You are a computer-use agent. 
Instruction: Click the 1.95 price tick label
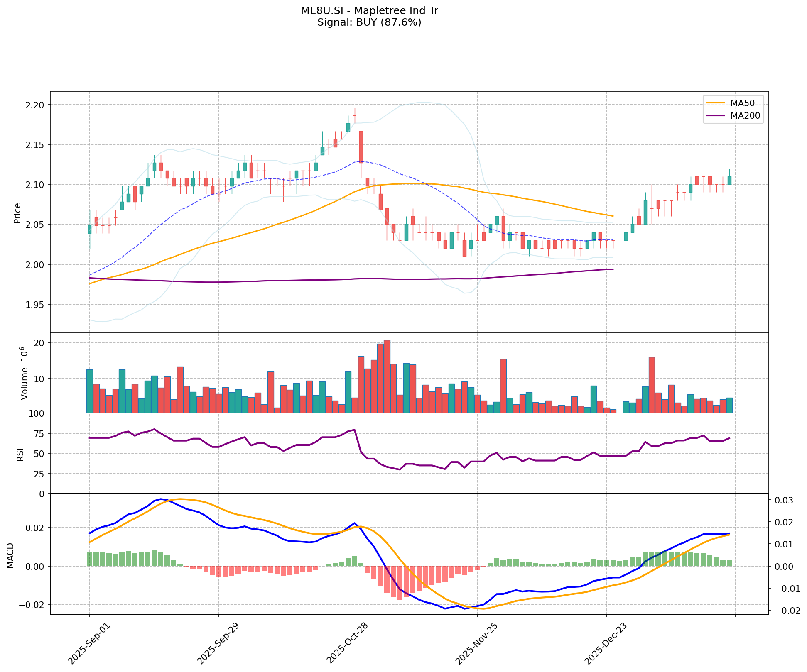pyautogui.click(x=35, y=305)
